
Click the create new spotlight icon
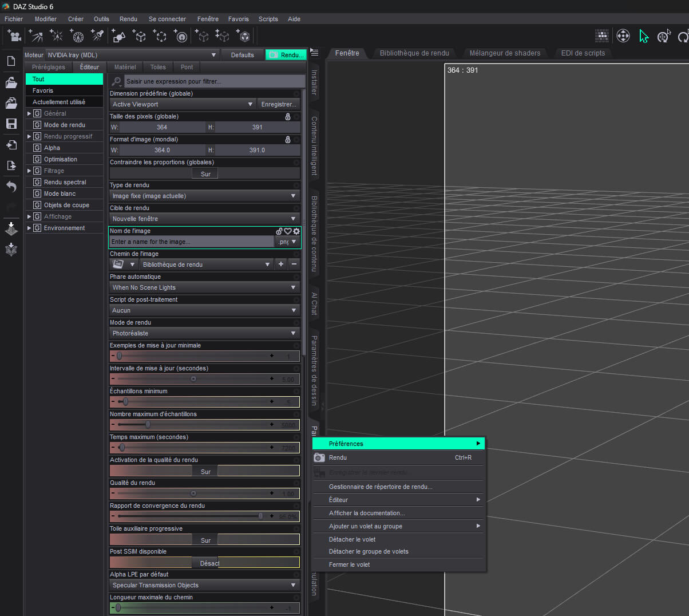coord(98,36)
